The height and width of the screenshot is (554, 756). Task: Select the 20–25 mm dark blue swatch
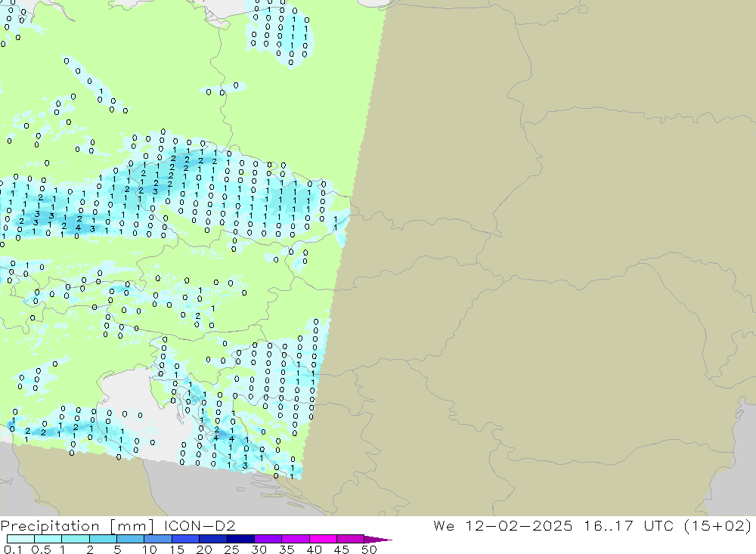pos(213,539)
